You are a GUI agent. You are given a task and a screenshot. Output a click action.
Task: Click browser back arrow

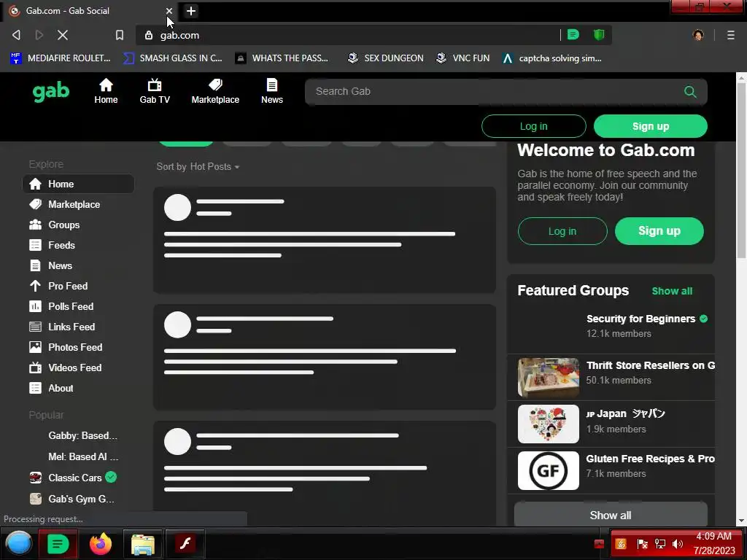coord(16,35)
